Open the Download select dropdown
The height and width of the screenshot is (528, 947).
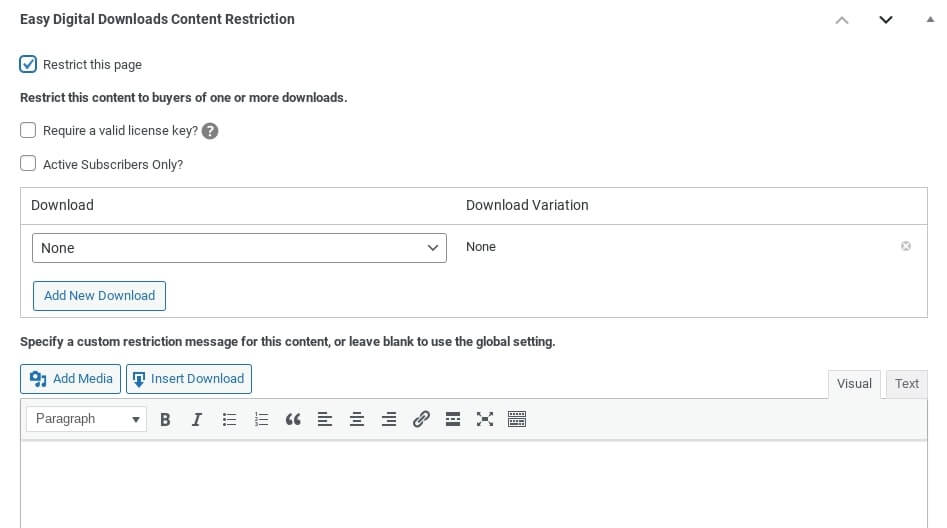pos(239,248)
